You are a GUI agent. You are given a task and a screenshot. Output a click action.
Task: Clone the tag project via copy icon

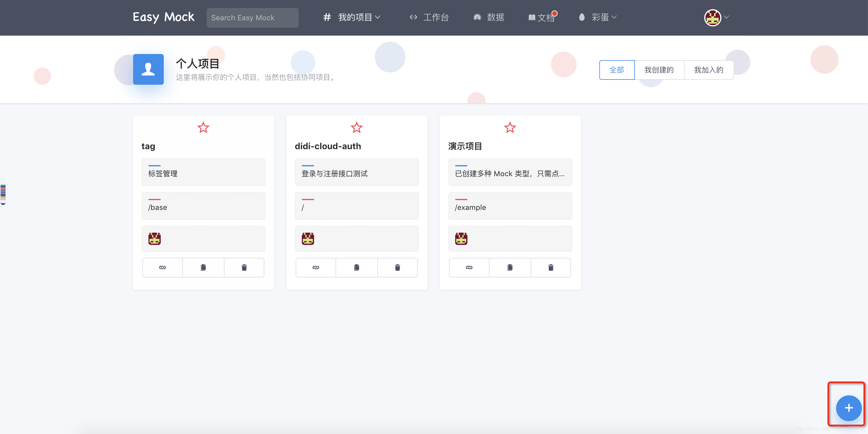tap(203, 267)
